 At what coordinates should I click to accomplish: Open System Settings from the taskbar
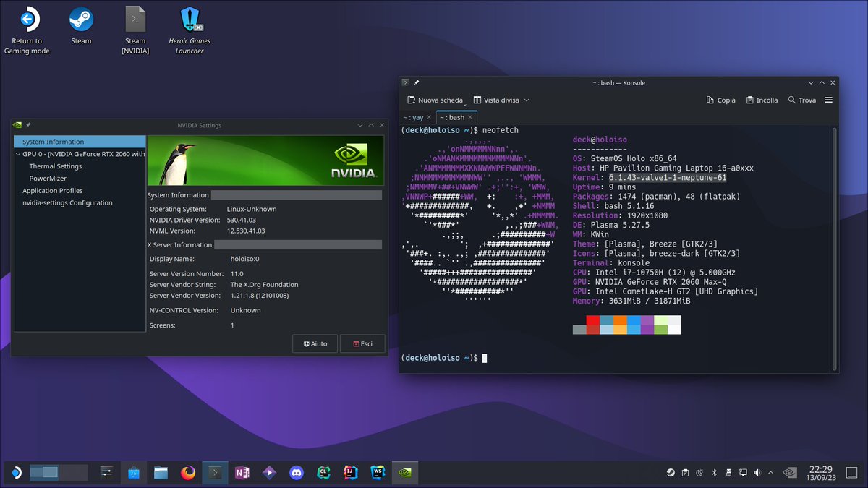106,473
